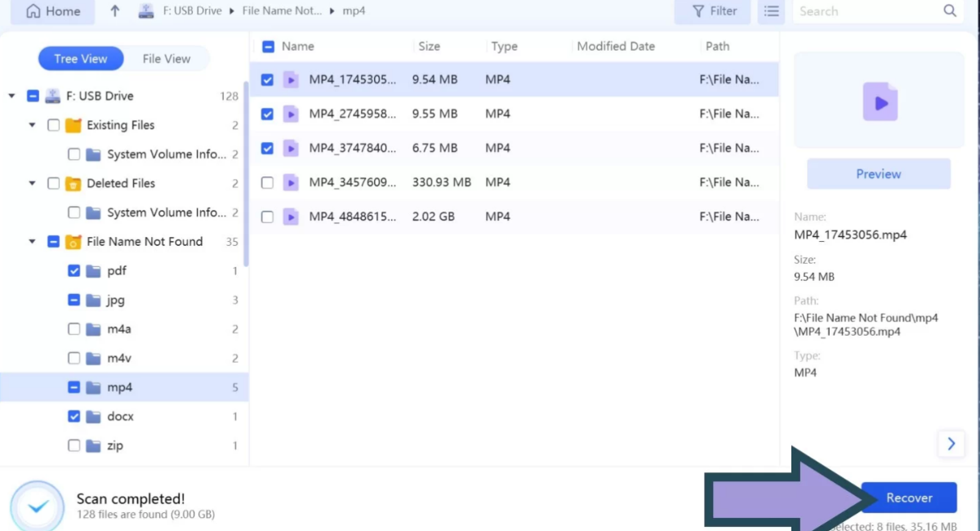Open the System Volume Info under Existing Files
Viewport: 980px width, 531px height.
pyautogui.click(x=166, y=154)
